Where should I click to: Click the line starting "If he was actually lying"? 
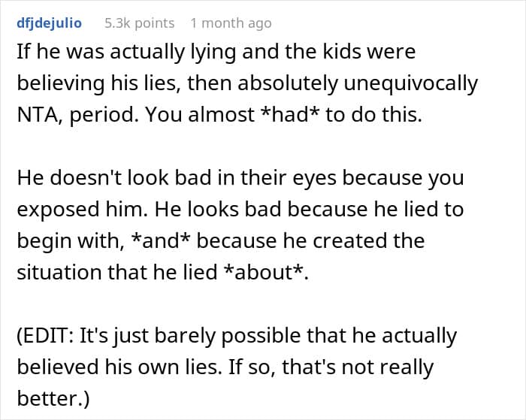coord(216,53)
